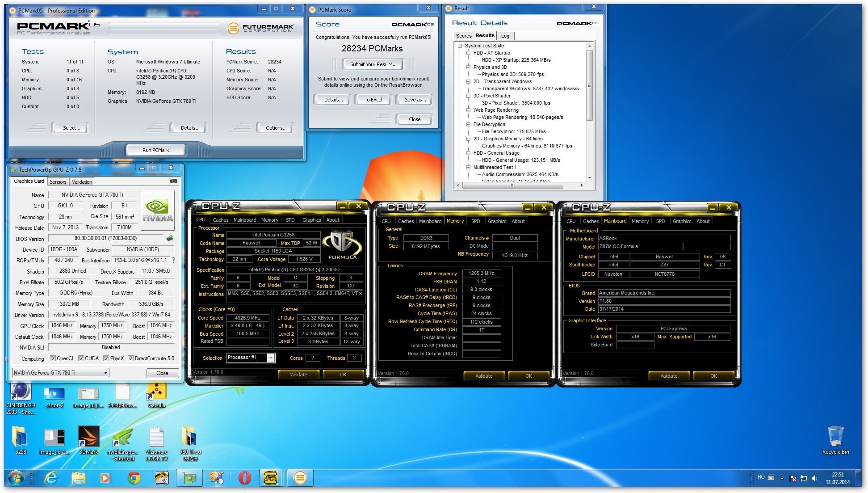This screenshot has width=868, height=493.
Task: Toggle the OpenCL checkbox in GPU-Z
Action: pos(53,358)
